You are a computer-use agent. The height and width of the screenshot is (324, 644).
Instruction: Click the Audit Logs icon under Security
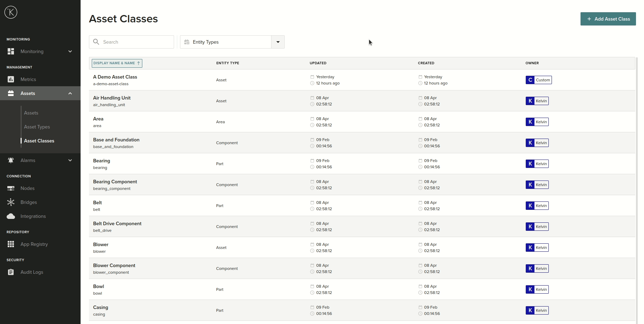point(11,272)
